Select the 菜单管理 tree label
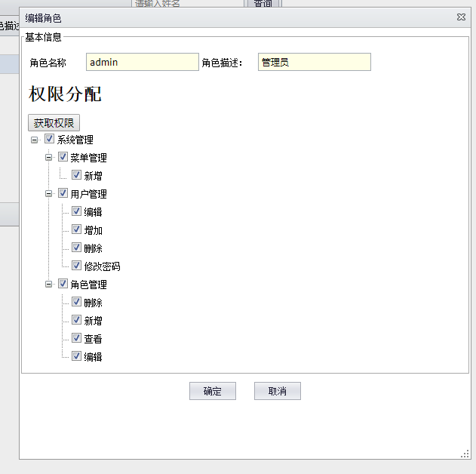The height and width of the screenshot is (474, 476). coord(89,158)
